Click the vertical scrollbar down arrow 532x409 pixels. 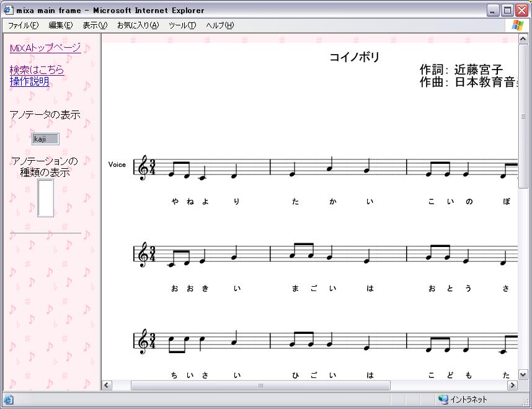coord(523,375)
